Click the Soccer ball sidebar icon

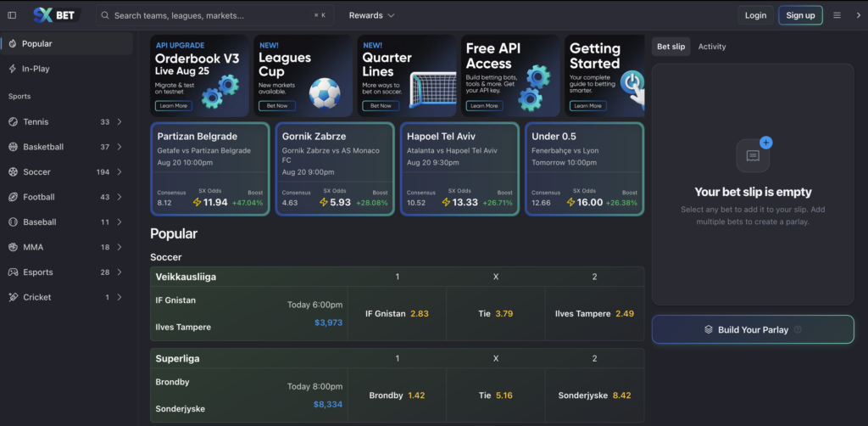tap(13, 171)
